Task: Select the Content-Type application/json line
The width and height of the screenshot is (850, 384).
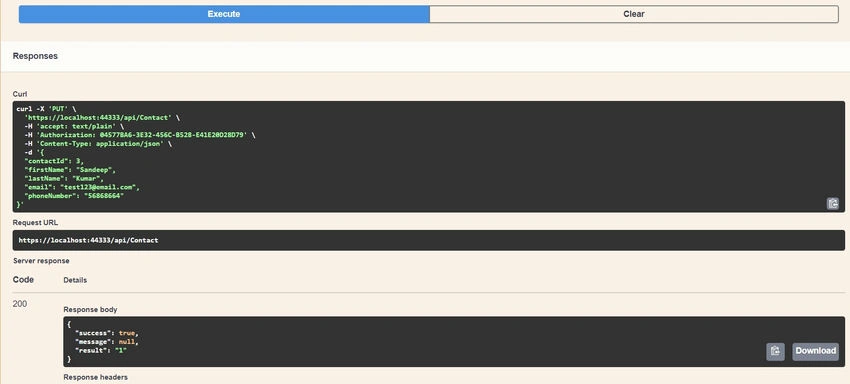Action: (98, 143)
